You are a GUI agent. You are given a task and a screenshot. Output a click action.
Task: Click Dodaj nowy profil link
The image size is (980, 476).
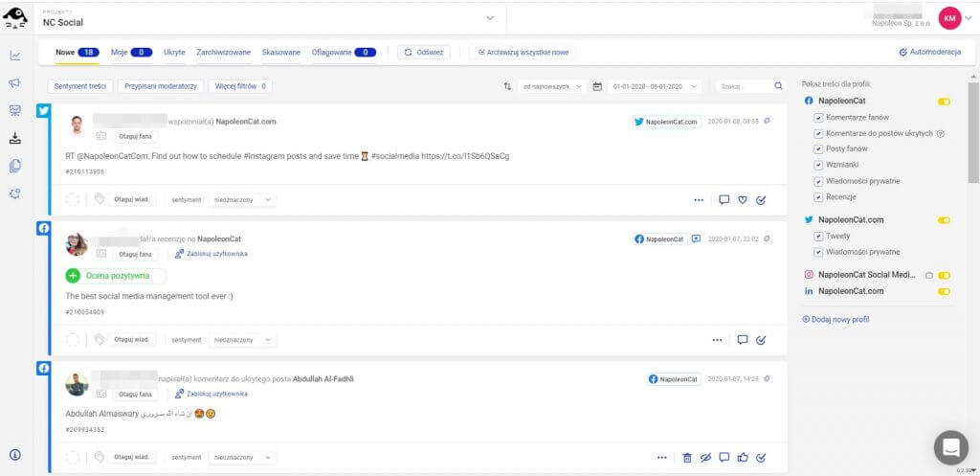pos(835,320)
